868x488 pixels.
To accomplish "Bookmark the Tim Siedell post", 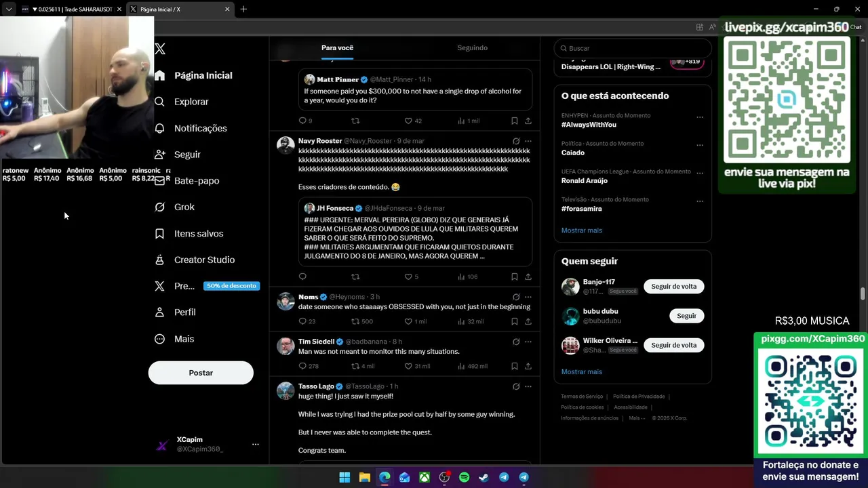I will [514, 366].
